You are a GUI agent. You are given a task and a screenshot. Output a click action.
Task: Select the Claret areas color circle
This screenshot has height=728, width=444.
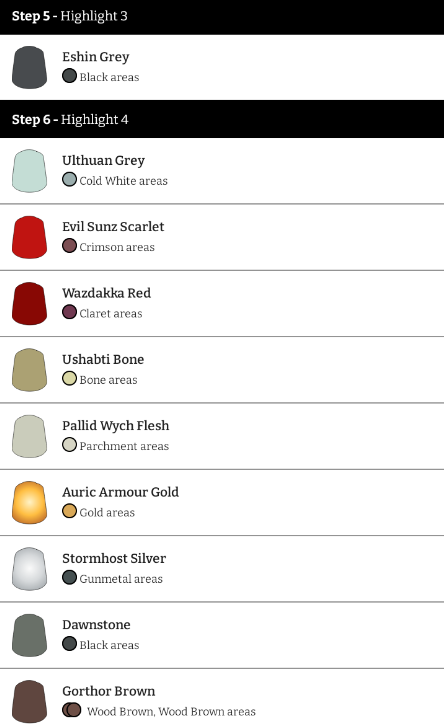[x=69, y=312]
